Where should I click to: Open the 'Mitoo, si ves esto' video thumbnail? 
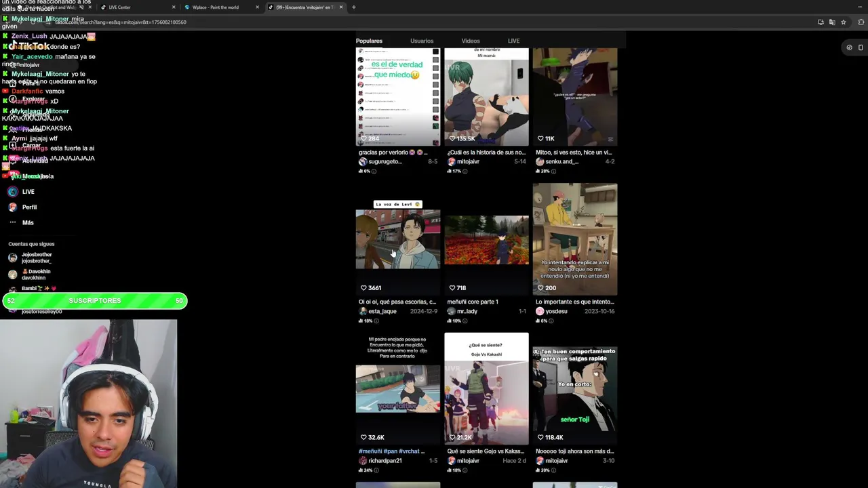[575, 96]
